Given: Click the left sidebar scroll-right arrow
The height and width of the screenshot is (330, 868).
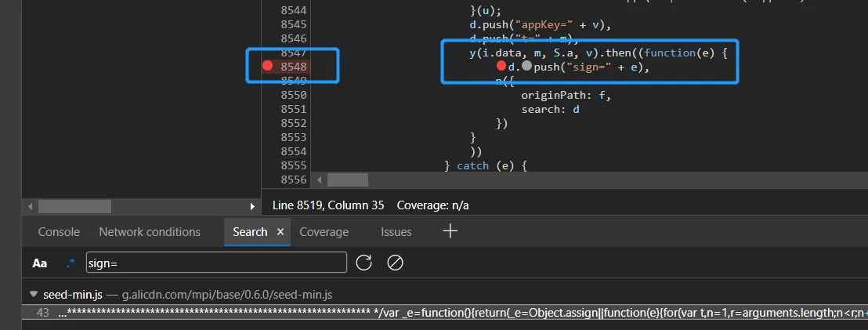Looking at the screenshot, I should click(252, 206).
